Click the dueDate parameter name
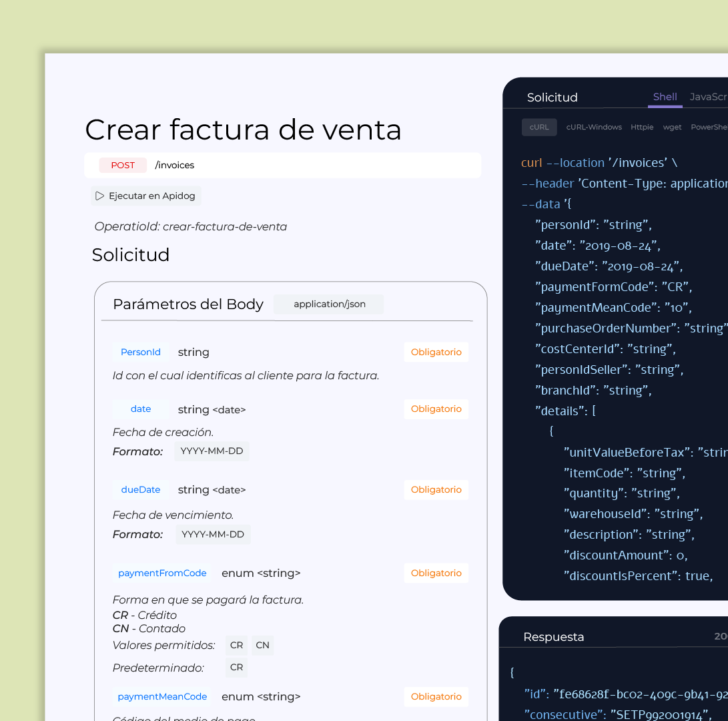The image size is (728, 721). [141, 489]
